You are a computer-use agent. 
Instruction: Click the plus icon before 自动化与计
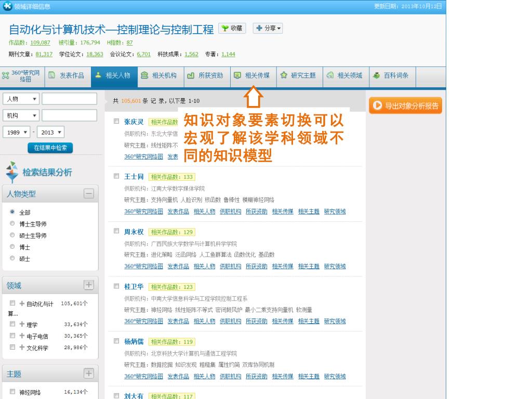[22, 303]
